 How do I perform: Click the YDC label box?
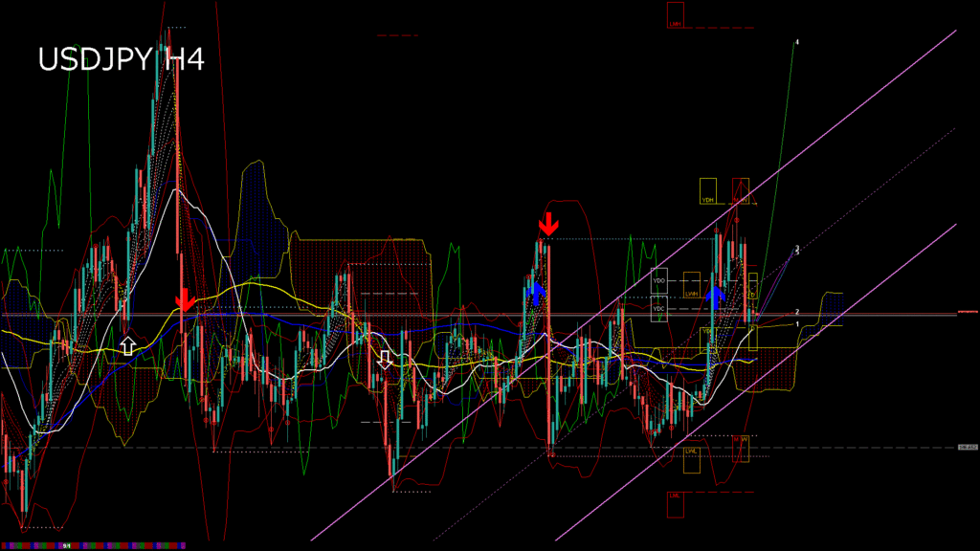click(658, 308)
